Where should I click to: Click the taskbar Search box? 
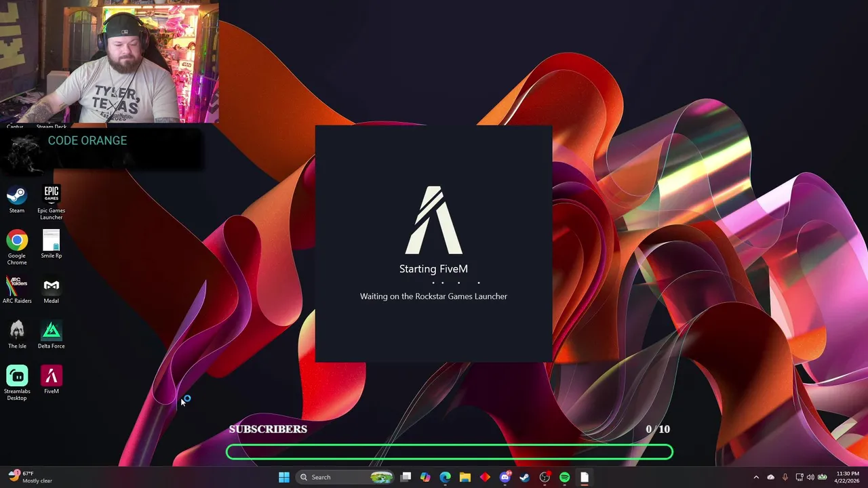point(346,477)
